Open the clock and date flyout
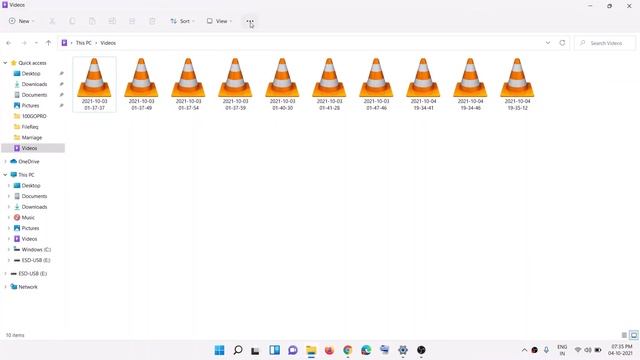 tap(621, 350)
